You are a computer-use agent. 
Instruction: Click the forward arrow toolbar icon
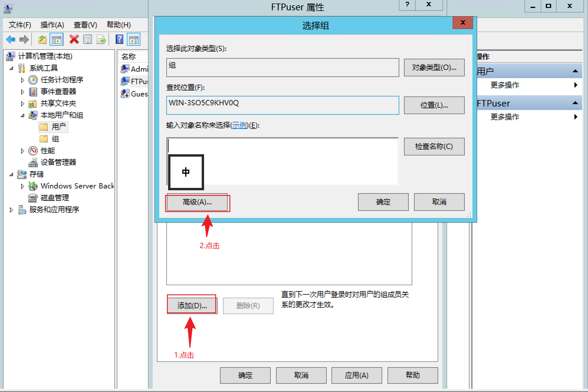[24, 39]
